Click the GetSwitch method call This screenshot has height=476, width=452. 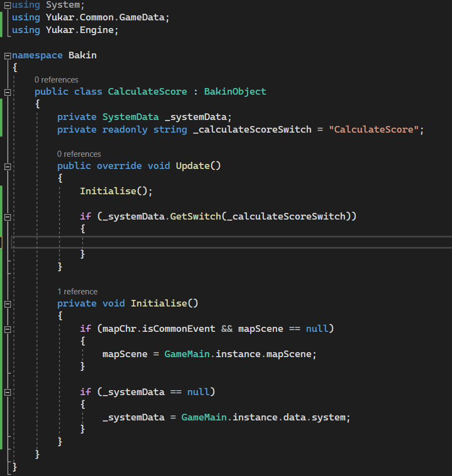point(195,216)
